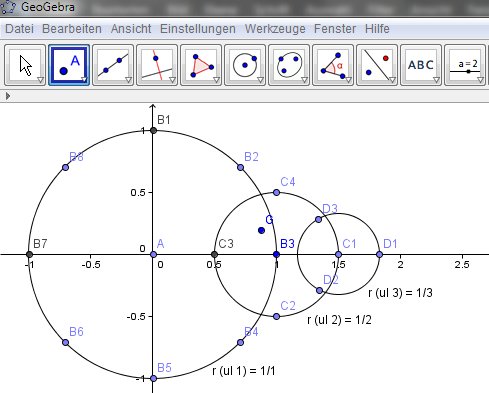Open the Datei menu

coord(20,29)
